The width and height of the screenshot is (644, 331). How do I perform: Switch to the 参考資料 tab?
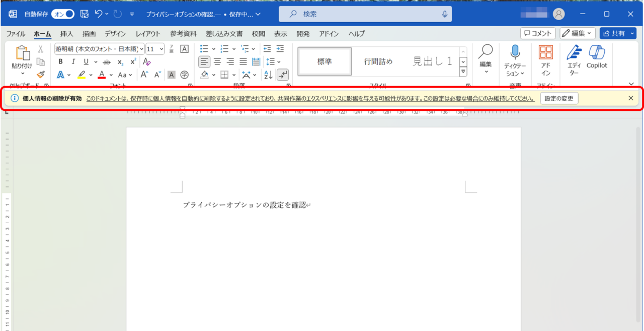pyautogui.click(x=183, y=34)
